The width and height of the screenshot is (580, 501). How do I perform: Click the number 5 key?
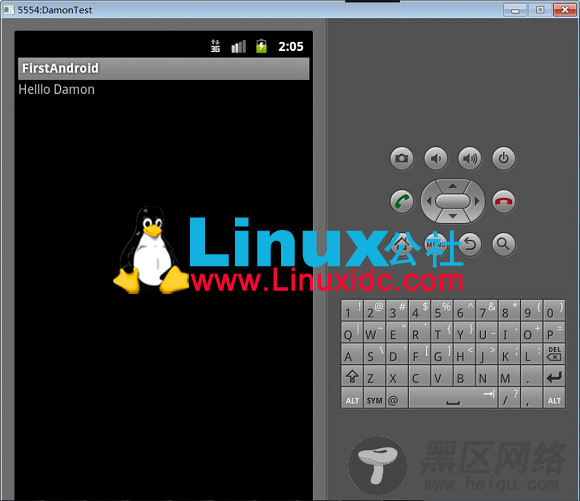(x=442, y=310)
